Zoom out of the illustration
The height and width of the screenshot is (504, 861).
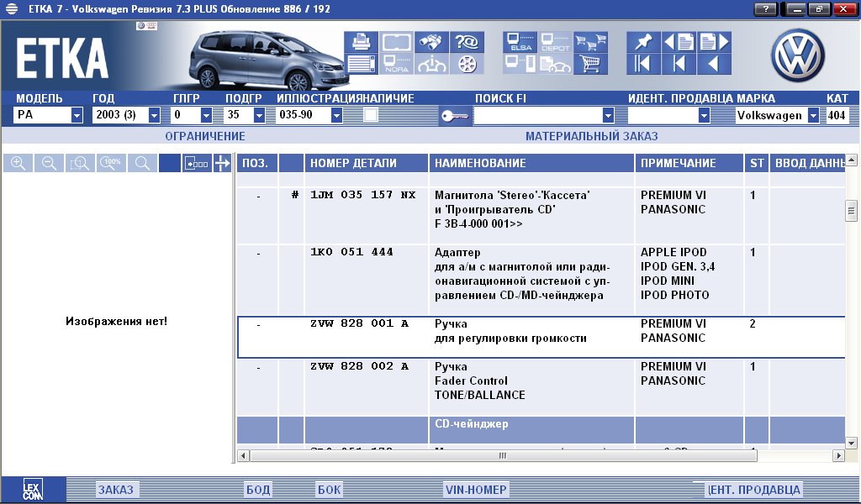49,163
